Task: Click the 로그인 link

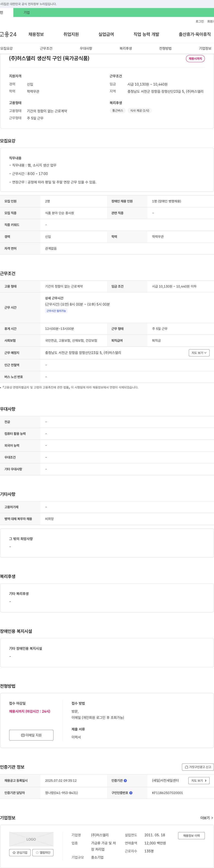Action: coord(200,22)
